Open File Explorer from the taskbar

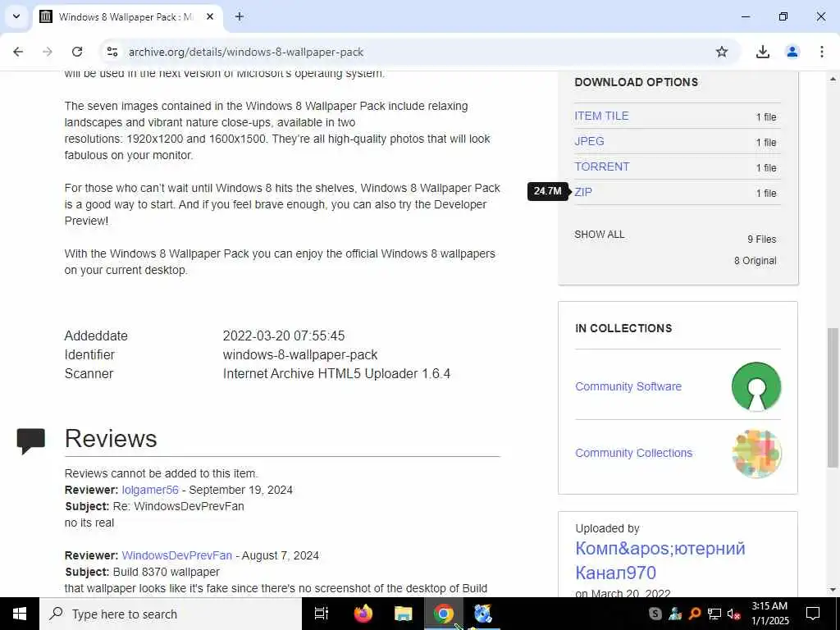(403, 614)
